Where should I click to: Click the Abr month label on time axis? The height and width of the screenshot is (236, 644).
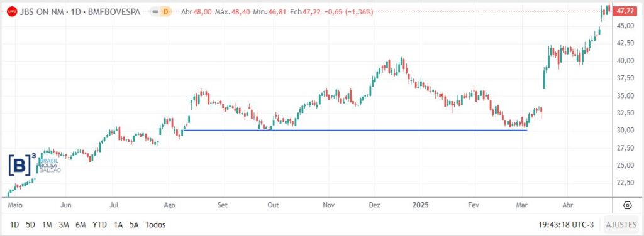point(568,205)
